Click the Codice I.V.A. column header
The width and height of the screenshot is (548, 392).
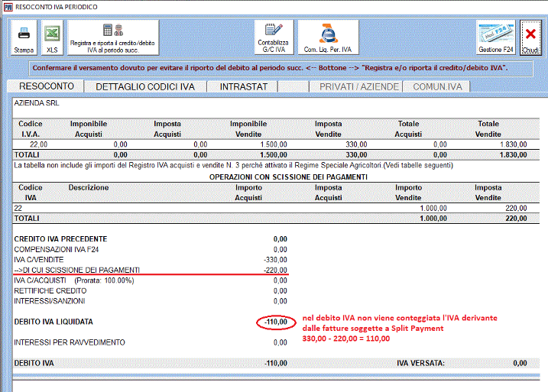[30, 128]
